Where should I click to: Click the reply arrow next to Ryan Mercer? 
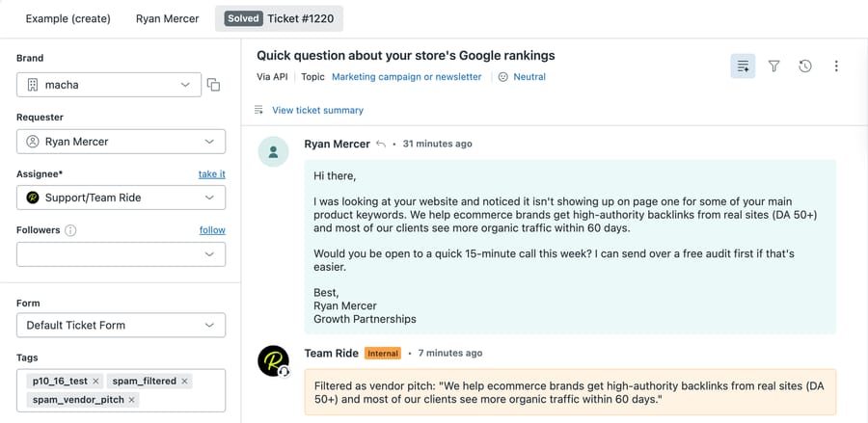[x=381, y=144]
